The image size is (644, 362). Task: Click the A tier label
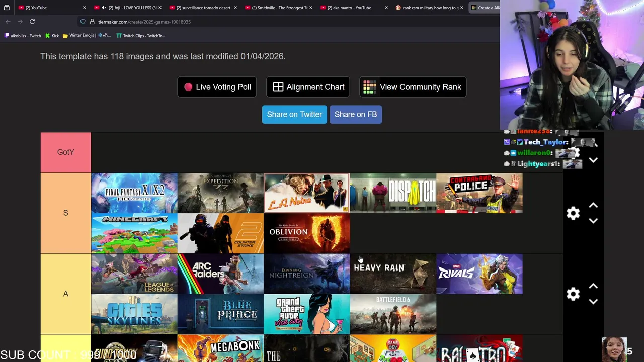[x=65, y=294]
